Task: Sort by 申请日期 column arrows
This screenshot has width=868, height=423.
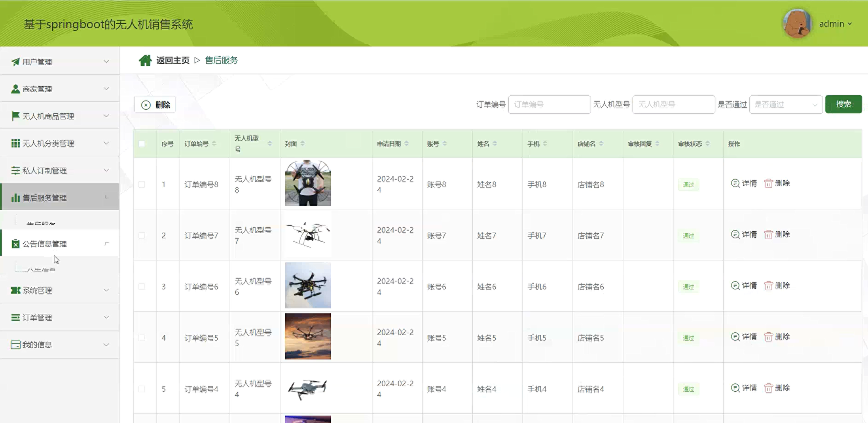Action: pyautogui.click(x=406, y=143)
